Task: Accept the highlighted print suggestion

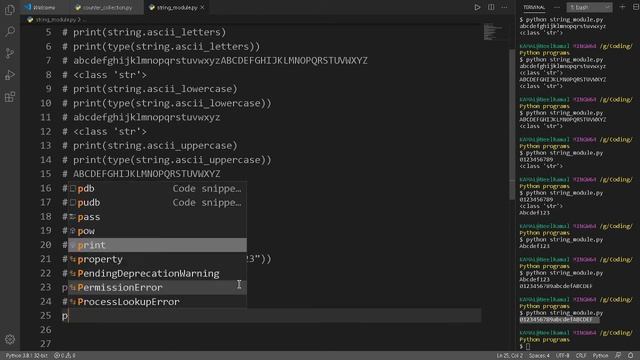Action: [x=157, y=245]
